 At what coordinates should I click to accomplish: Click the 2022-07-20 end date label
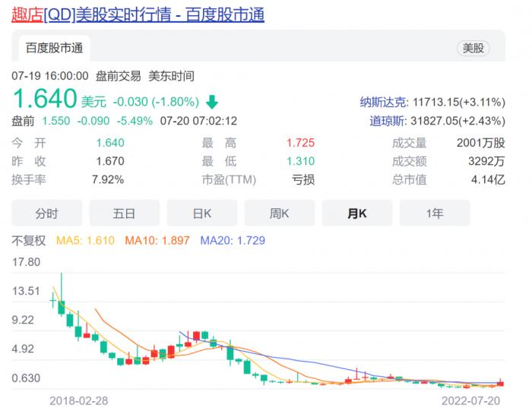coord(470,401)
